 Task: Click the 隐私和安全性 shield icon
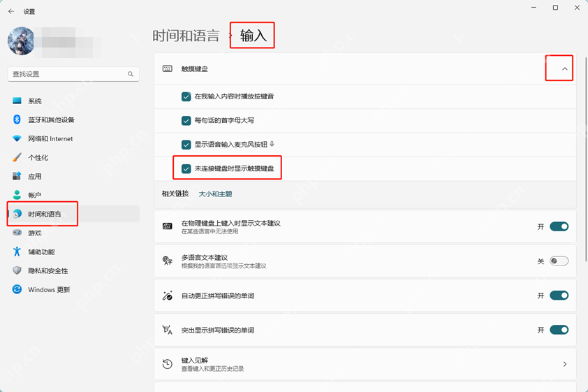17,270
